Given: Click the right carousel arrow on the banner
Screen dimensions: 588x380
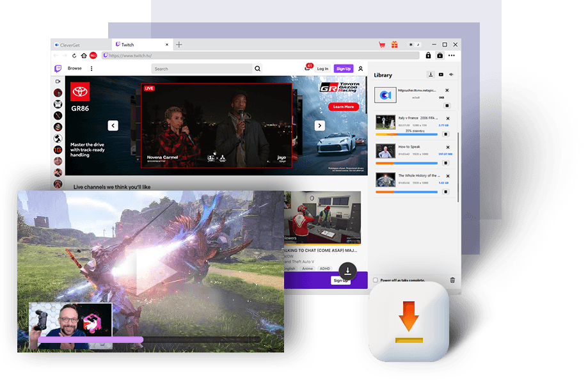Looking at the screenshot, I should 320,125.
